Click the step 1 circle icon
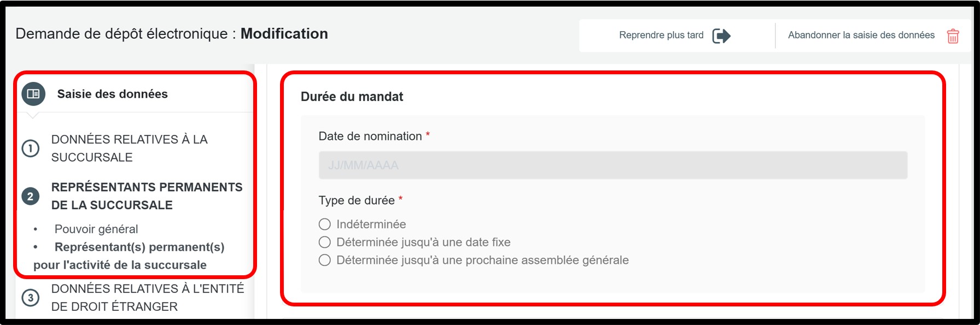The height and width of the screenshot is (325, 980). click(x=31, y=149)
